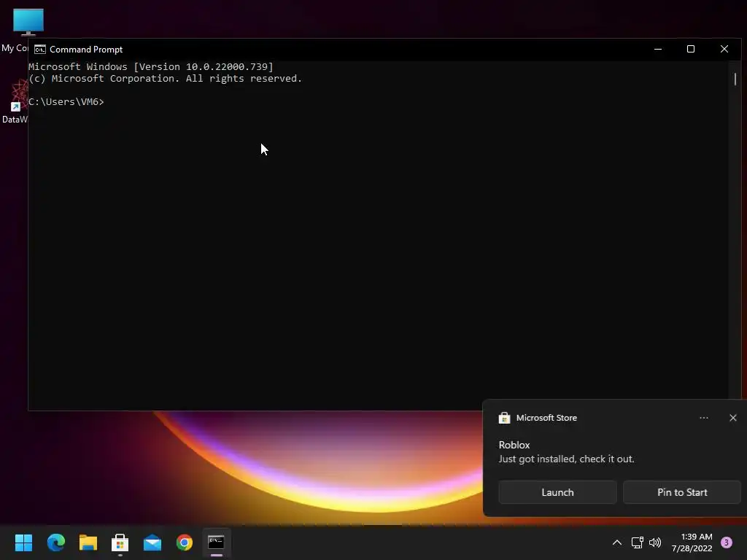
Task: Open File Explorer from the taskbar
Action: [88, 542]
